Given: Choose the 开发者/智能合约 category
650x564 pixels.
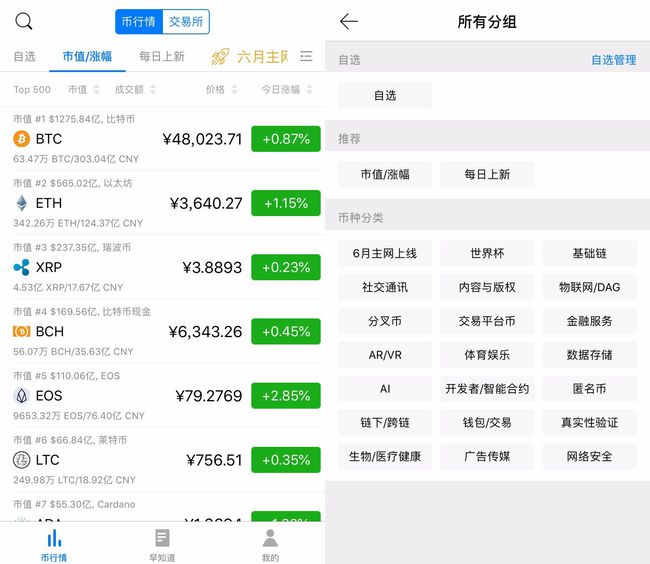Looking at the screenshot, I should (x=487, y=389).
